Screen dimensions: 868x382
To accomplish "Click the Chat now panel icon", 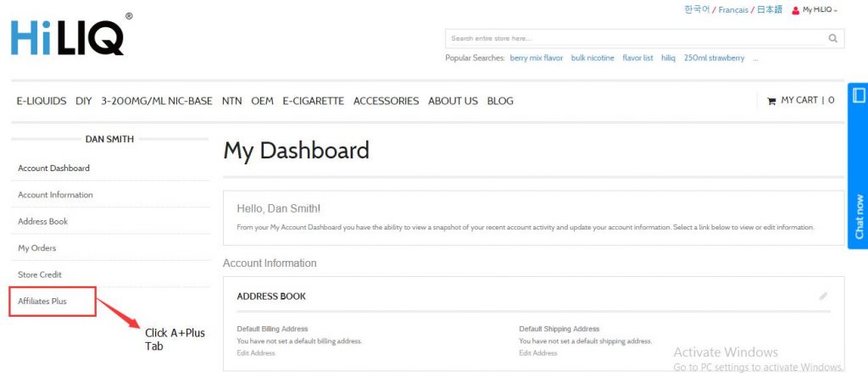I will (859, 96).
